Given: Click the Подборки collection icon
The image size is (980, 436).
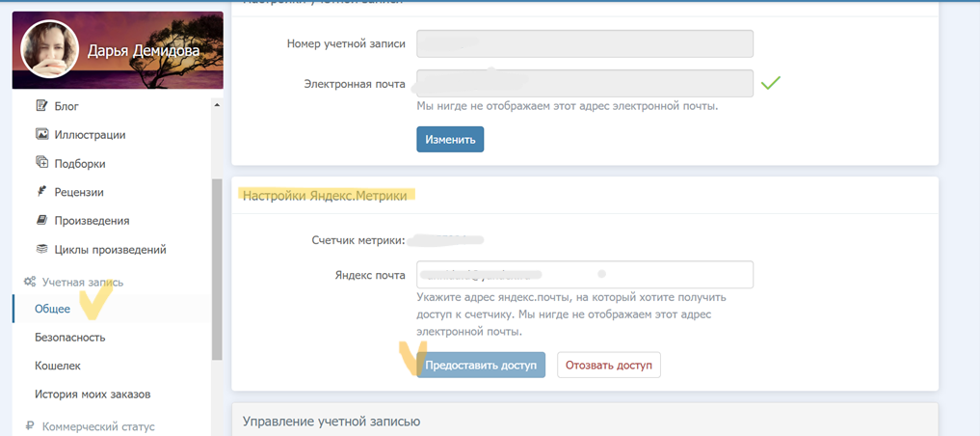Looking at the screenshot, I should point(42,163).
